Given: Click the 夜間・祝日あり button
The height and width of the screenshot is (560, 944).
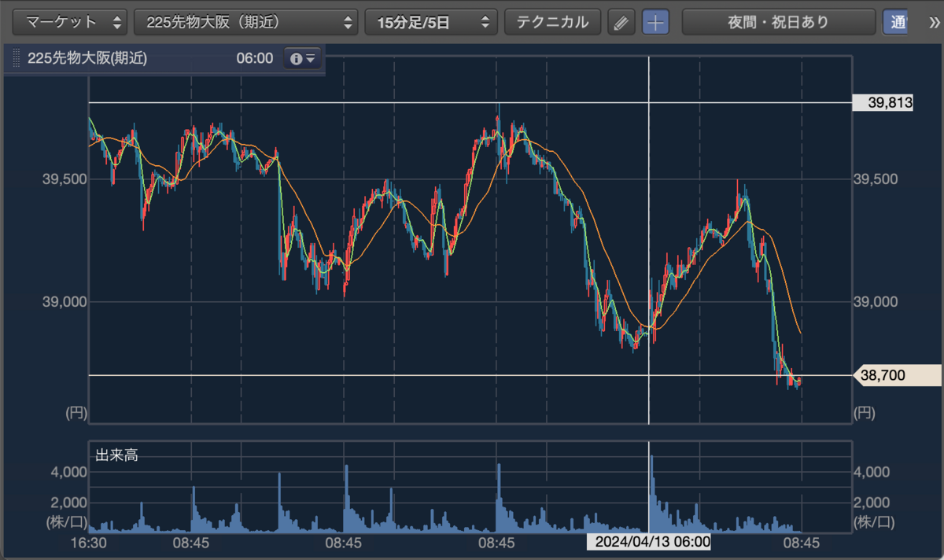Looking at the screenshot, I should point(778,22).
